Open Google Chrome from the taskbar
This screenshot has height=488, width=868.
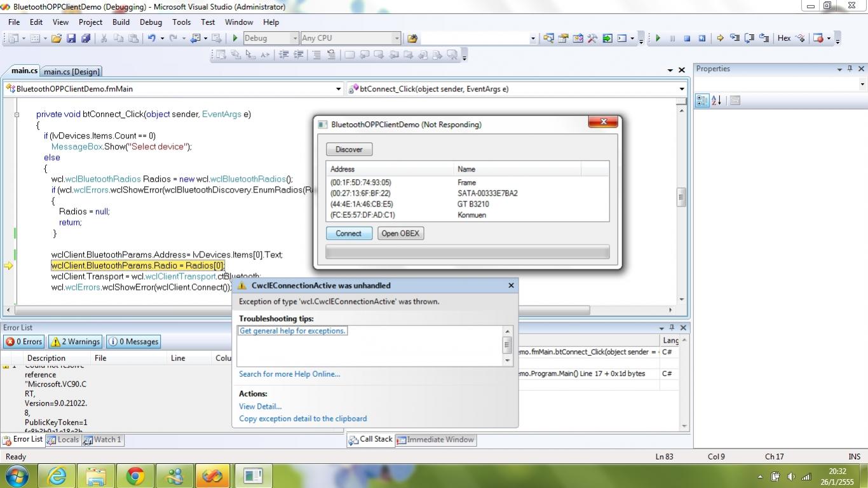(x=135, y=476)
